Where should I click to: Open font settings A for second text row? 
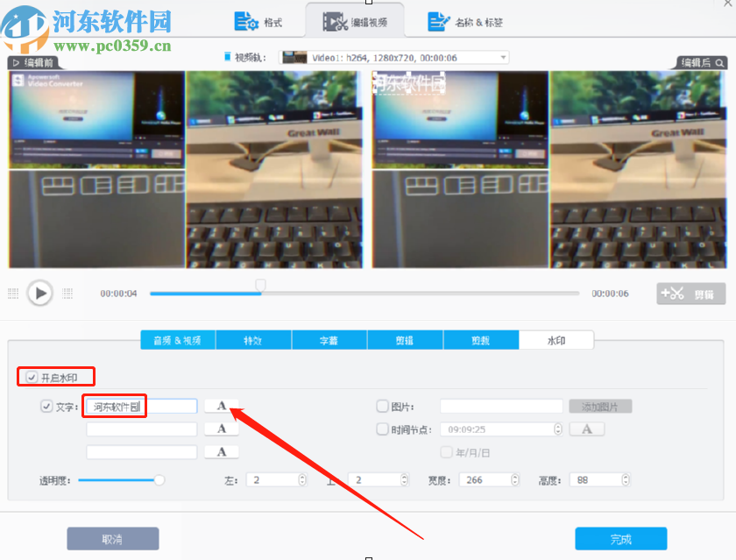click(222, 429)
